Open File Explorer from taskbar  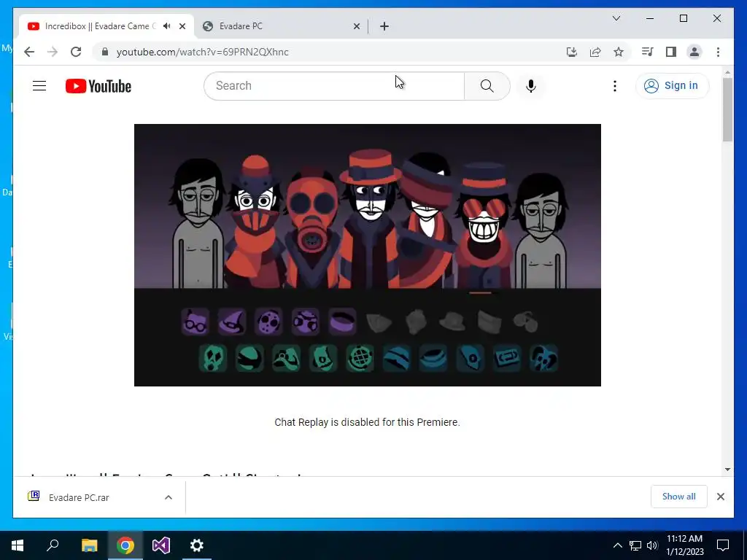coord(89,545)
